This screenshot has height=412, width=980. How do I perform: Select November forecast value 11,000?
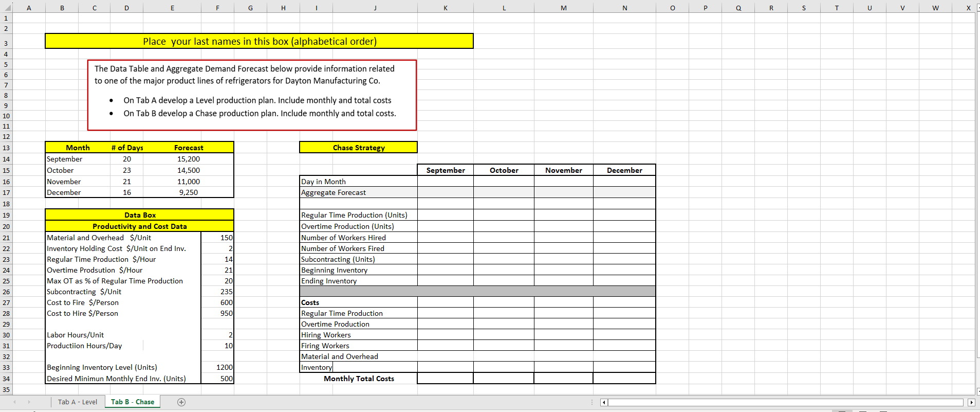coord(189,182)
